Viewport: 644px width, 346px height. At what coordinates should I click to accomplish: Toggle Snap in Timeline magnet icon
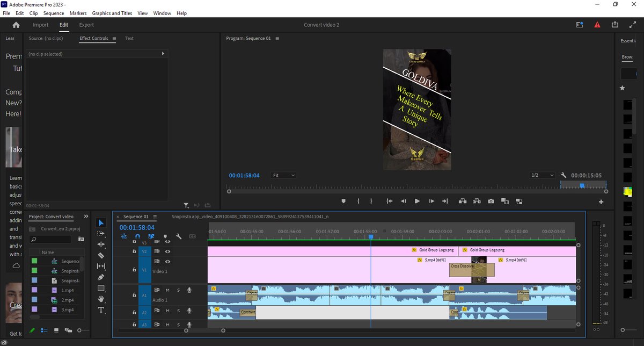(x=137, y=236)
